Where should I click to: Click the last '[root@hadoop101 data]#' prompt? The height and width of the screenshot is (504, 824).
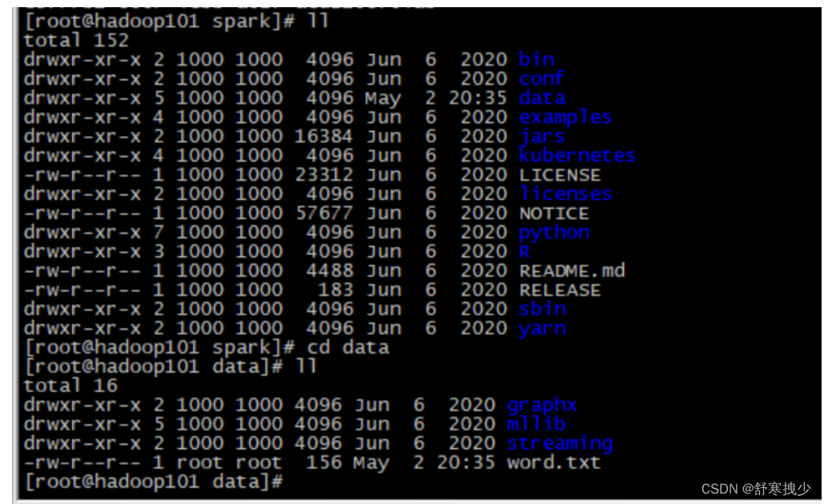pos(154,482)
